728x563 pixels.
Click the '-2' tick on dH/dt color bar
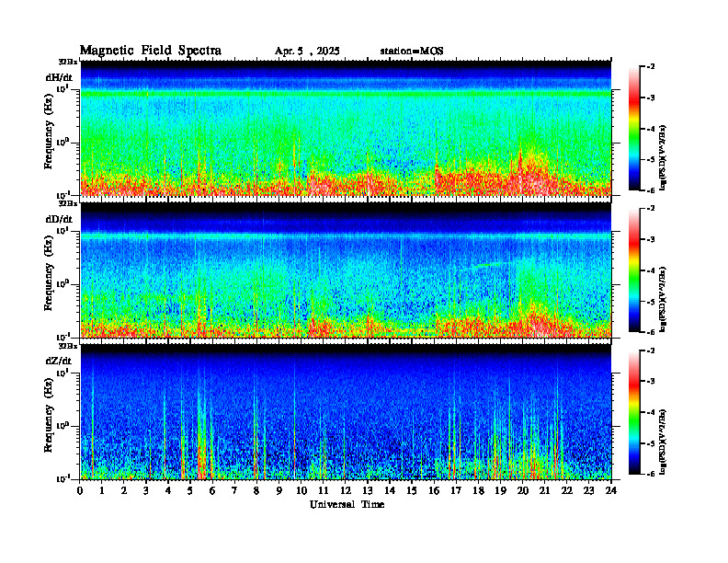coord(651,67)
